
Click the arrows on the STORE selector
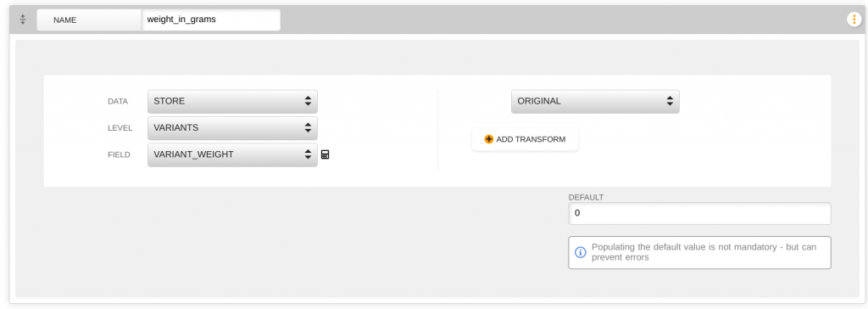308,102
